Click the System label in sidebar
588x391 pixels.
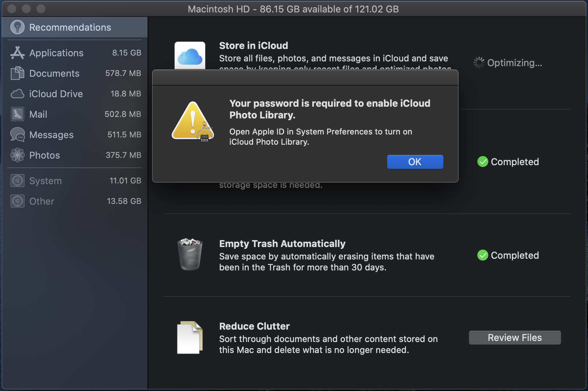click(45, 181)
